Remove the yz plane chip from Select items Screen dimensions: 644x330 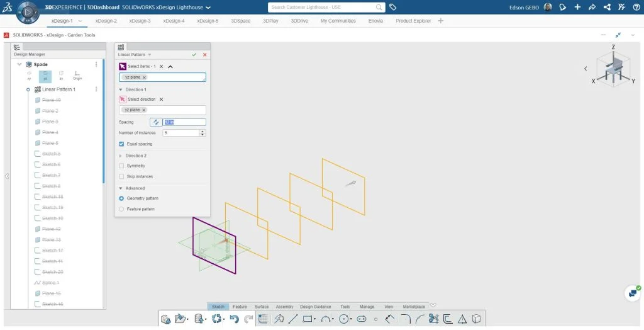tap(144, 77)
